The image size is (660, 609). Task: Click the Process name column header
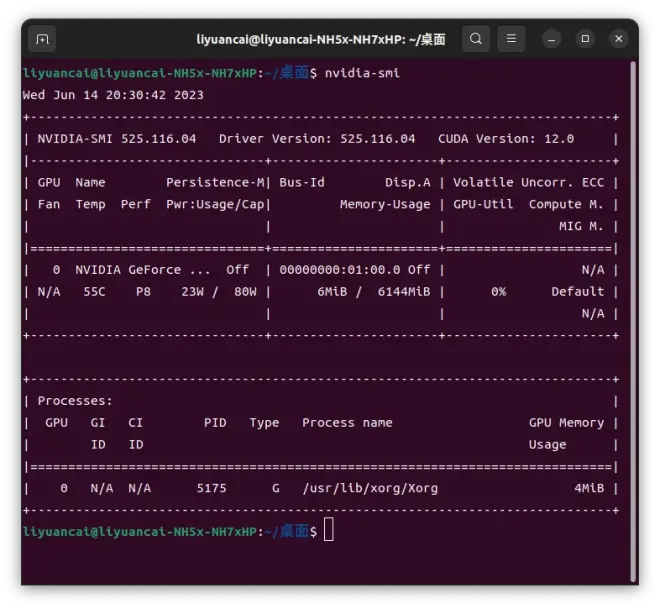(347, 423)
